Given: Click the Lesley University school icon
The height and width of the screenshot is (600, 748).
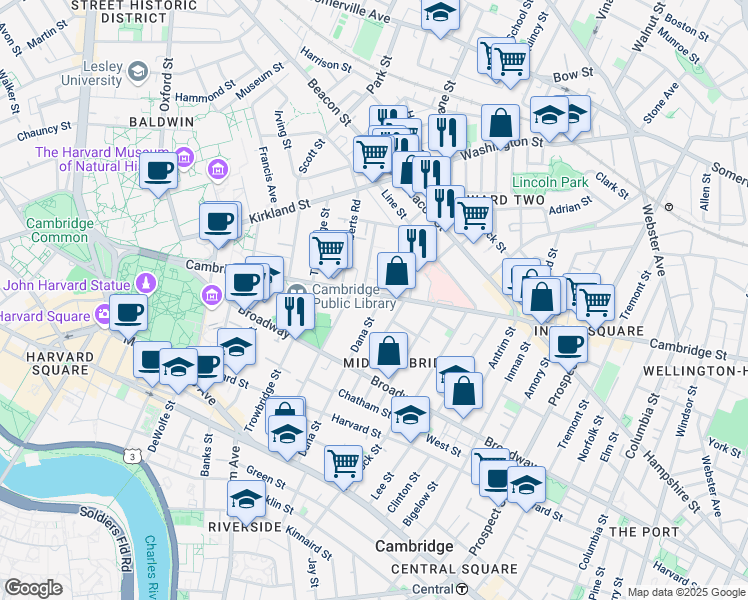Looking at the screenshot, I should pyautogui.click(x=138, y=72).
